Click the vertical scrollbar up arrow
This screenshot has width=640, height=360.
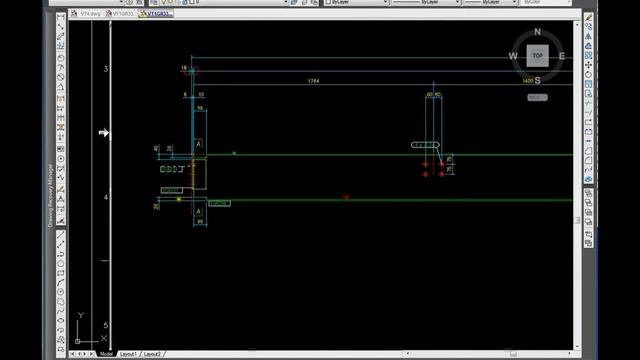tap(577, 25)
